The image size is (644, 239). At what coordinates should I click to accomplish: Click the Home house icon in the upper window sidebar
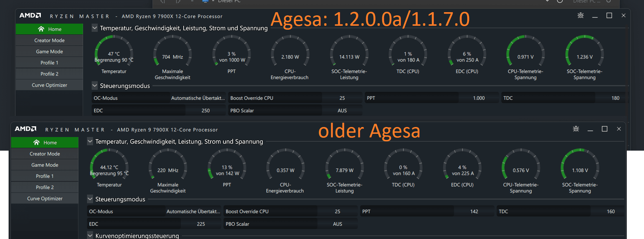[x=41, y=29]
